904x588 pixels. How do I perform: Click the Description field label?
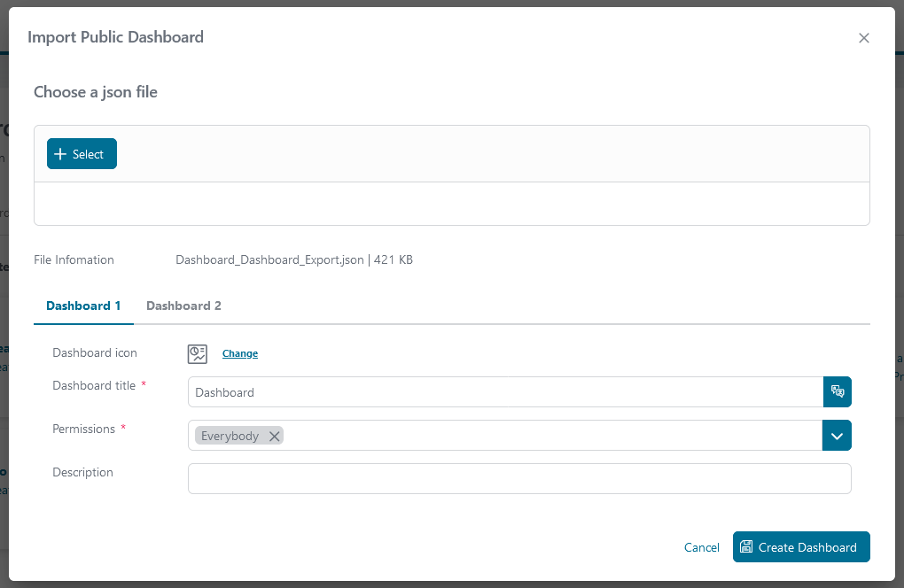[x=83, y=473]
